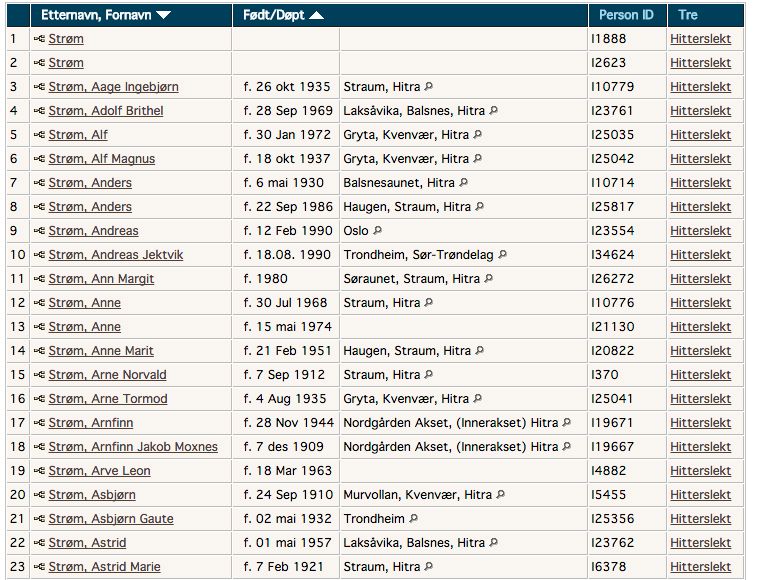The width and height of the screenshot is (767, 580).
Task: Select the year f. 1980 cell
Action: (266, 278)
